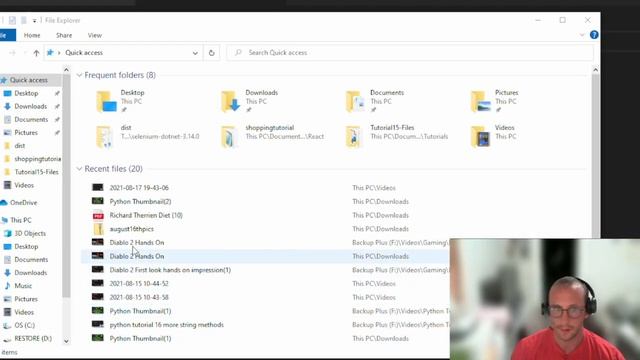This screenshot has width=640, height=360.
Task: Open the Share ribbon tab
Action: [64, 36]
